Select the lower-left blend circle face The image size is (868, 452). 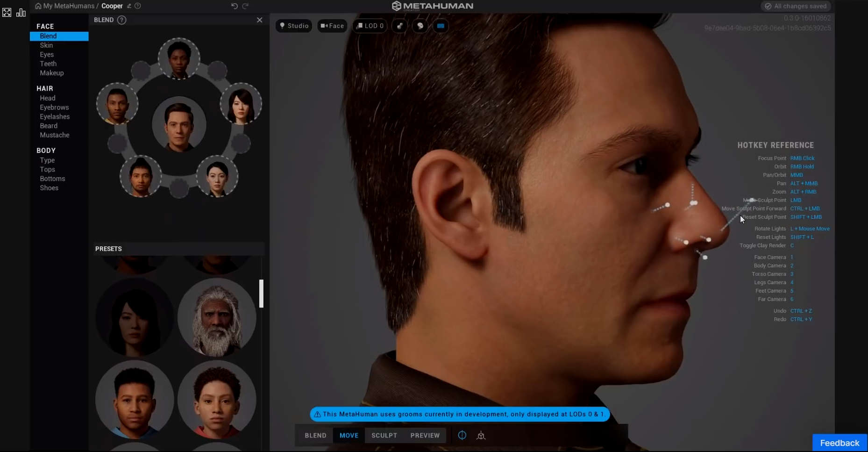tap(141, 176)
